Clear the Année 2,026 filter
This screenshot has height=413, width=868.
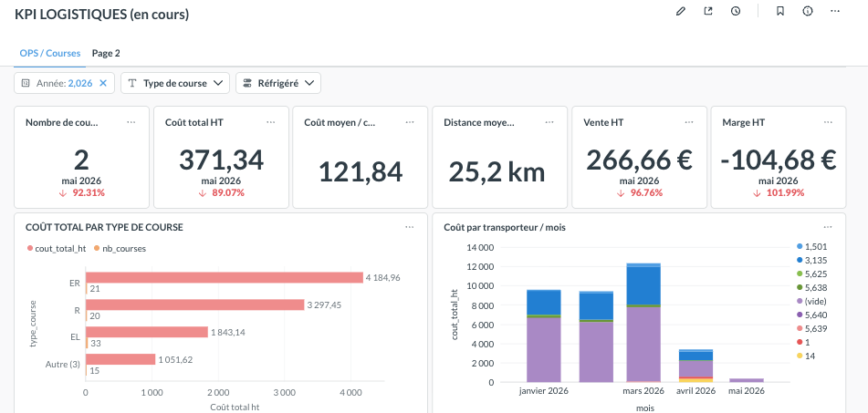[x=103, y=83]
